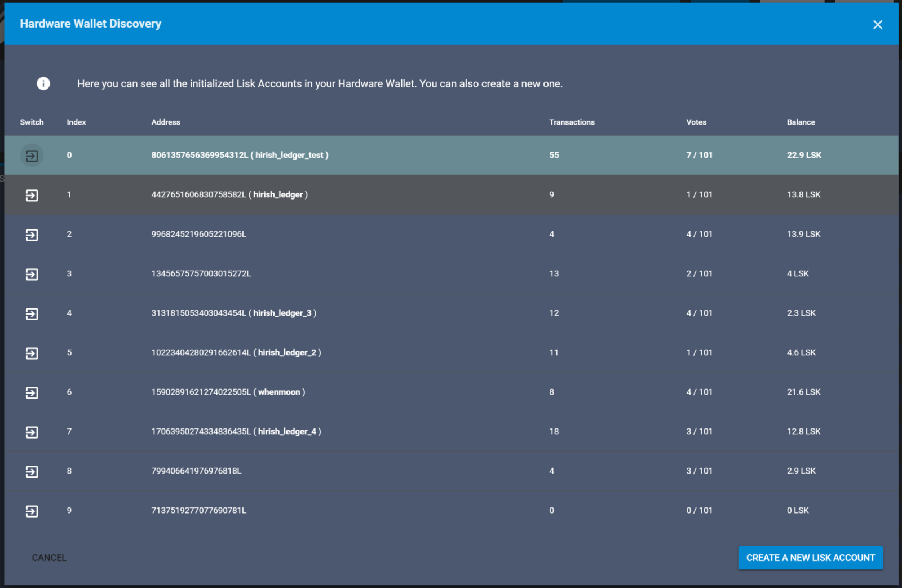Click the 13.9 LSK balance
This screenshot has height=588, width=902.
click(803, 234)
